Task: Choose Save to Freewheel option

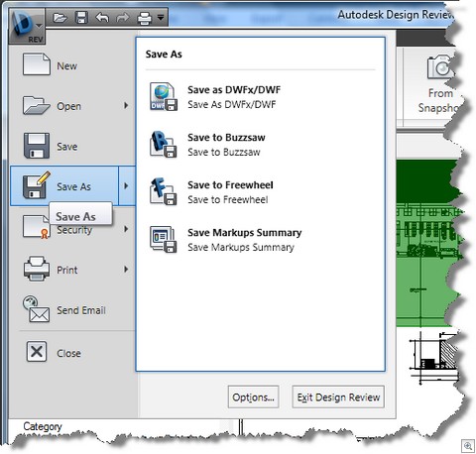Action: click(x=261, y=192)
